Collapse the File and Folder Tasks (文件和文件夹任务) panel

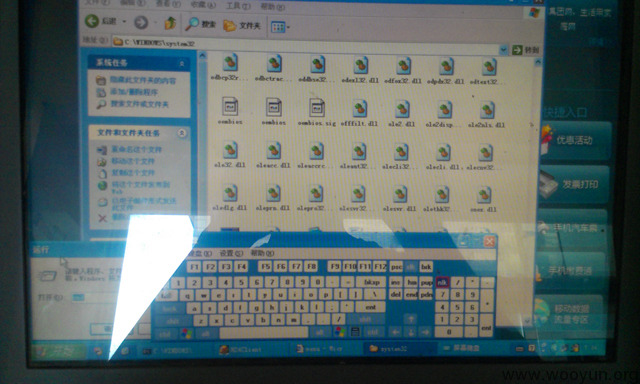tap(182, 133)
